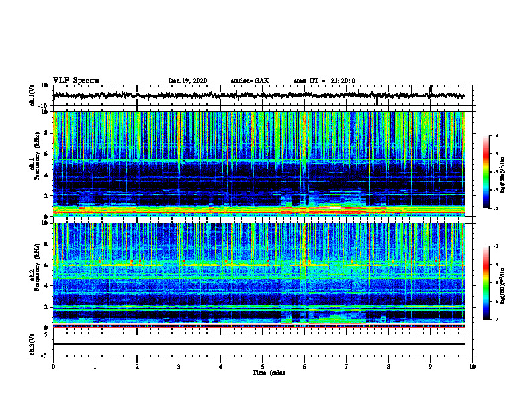Click the ch.2 spectrogram color scale bar

(x=486, y=283)
